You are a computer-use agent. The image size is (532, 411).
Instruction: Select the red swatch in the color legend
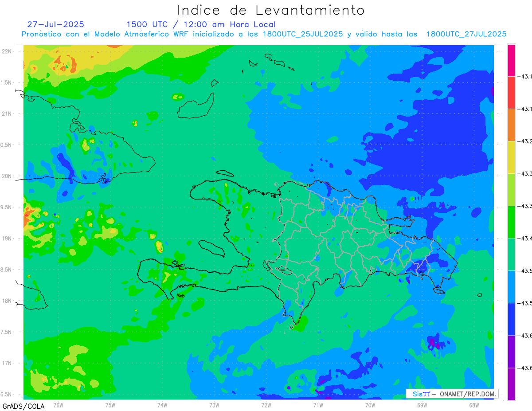pyautogui.click(x=511, y=92)
